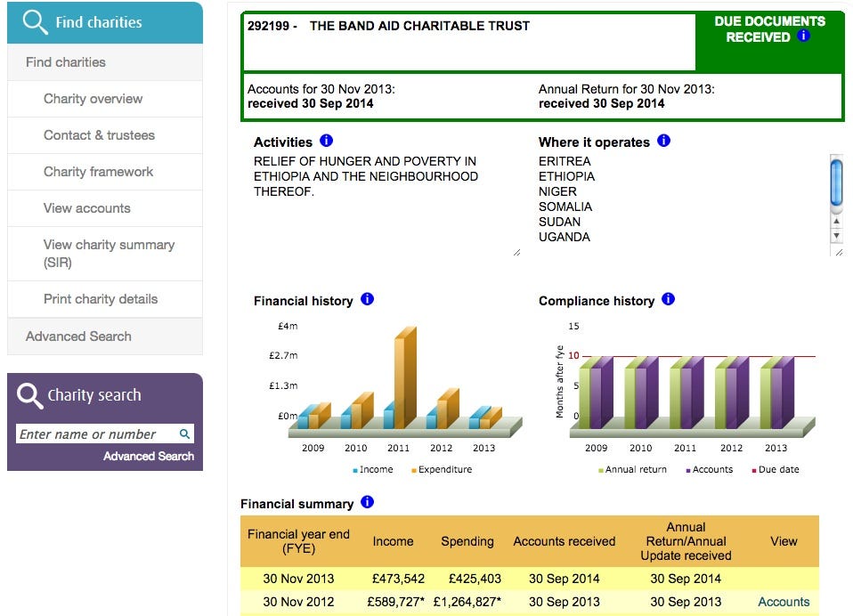This screenshot has width=853, height=616.
Task: Click NIGER in Where it operates
Action: click(x=557, y=192)
